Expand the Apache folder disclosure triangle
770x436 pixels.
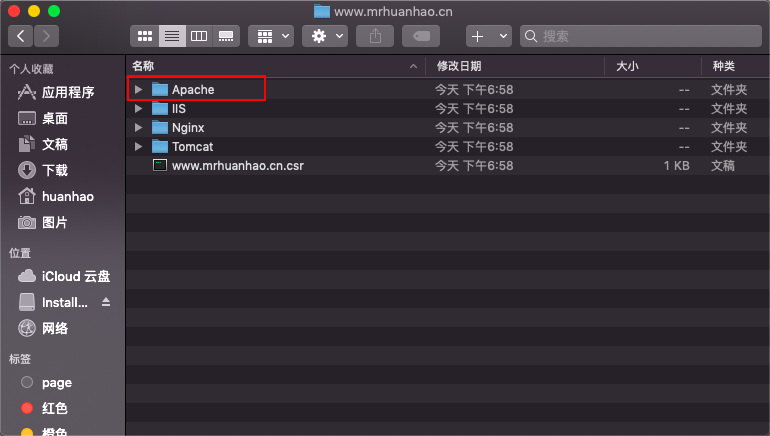pyautogui.click(x=139, y=90)
